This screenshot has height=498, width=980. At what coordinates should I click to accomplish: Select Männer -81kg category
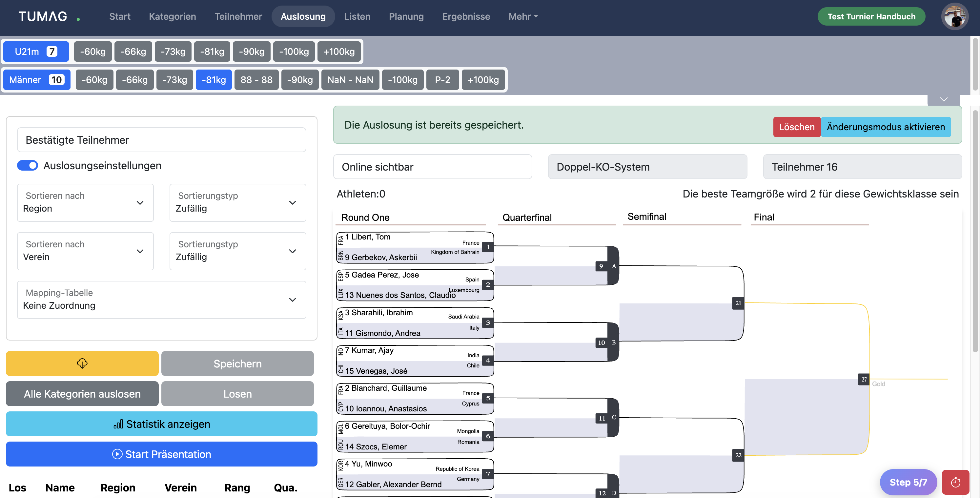[214, 79]
